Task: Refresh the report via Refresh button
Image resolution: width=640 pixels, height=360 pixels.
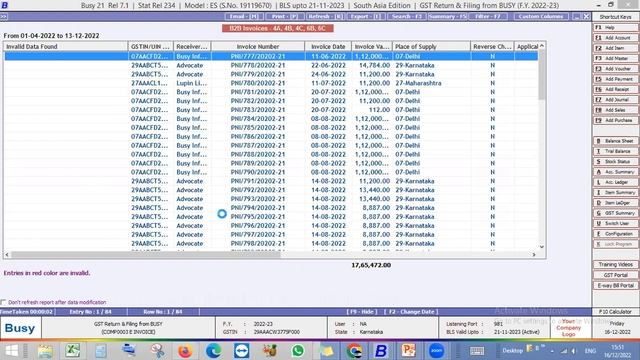Action: pyautogui.click(x=325, y=16)
